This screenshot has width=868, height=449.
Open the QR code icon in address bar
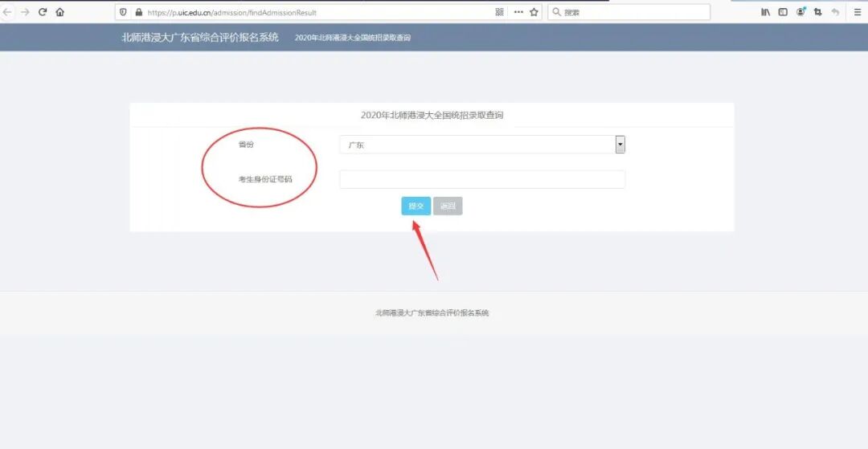pyautogui.click(x=499, y=12)
